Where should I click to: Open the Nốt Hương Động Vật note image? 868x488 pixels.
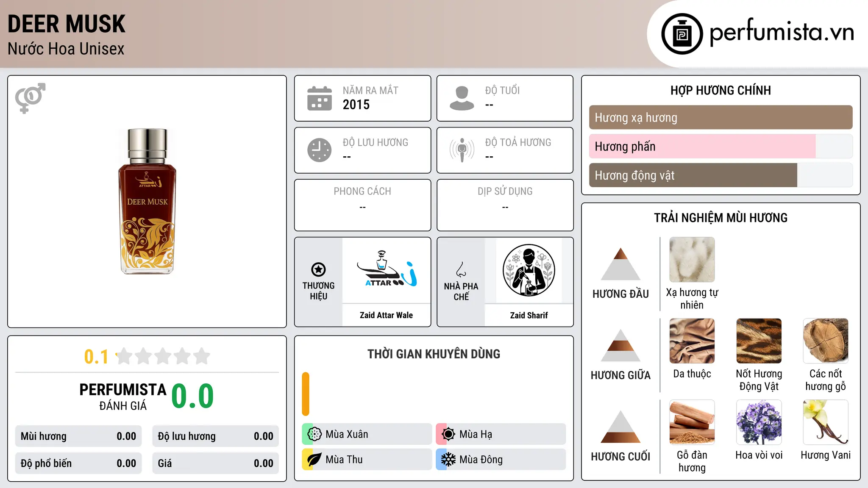click(x=759, y=341)
